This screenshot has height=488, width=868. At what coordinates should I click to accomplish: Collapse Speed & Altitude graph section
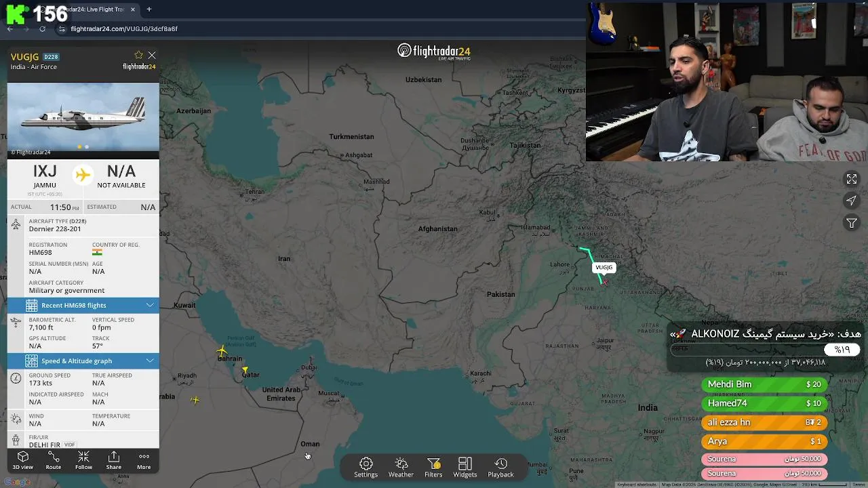click(83, 361)
